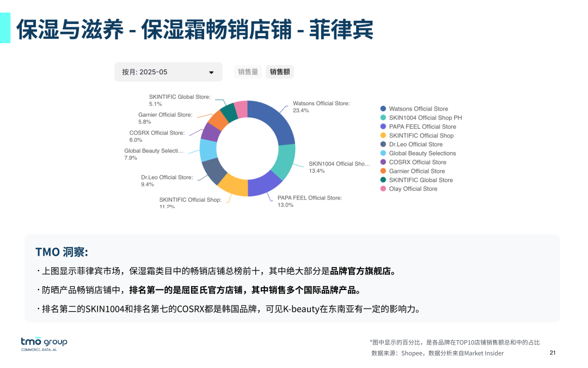This screenshot has width=588, height=368.
Task: Click the tmo group logo
Action: 44,344
